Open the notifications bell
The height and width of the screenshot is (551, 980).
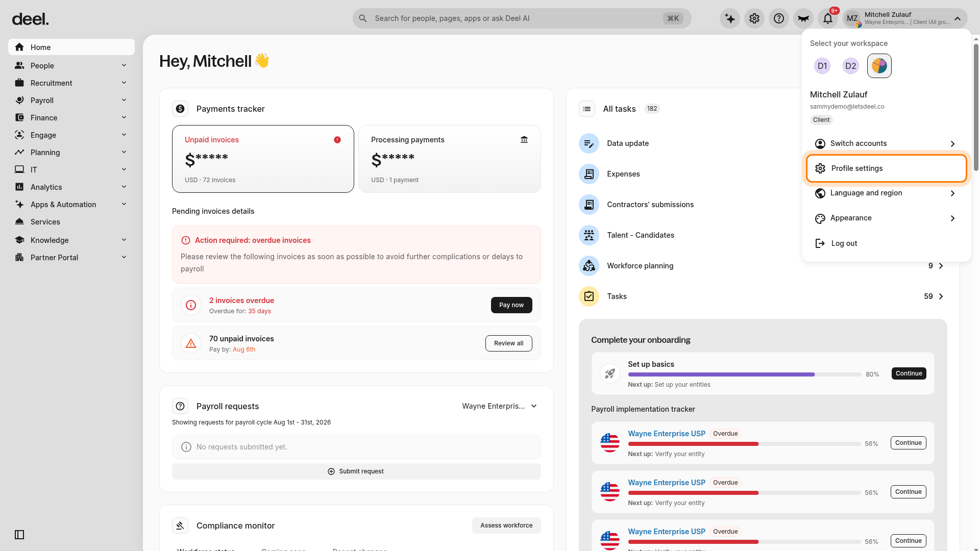828,18
